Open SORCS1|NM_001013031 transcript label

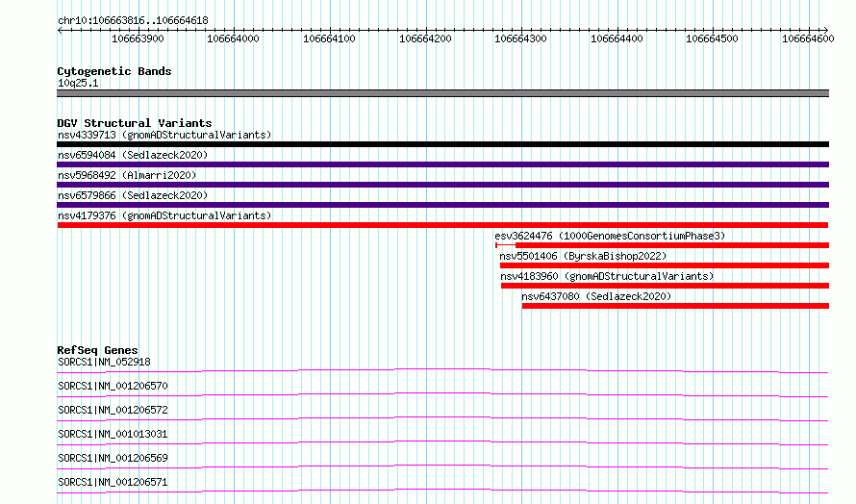113,434
